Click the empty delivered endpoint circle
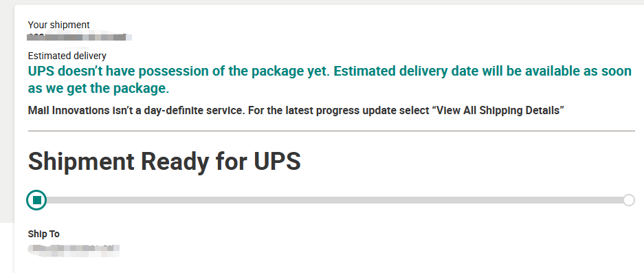This screenshot has height=273, width=644. coord(628,200)
